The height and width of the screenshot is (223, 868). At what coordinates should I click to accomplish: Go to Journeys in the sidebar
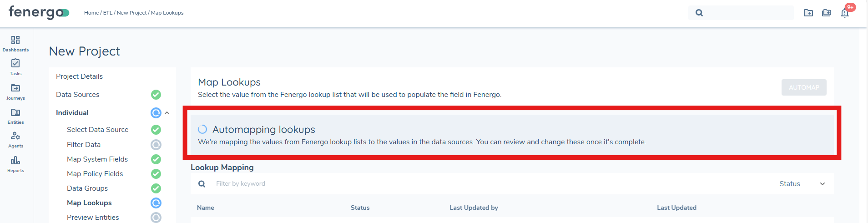point(15,91)
